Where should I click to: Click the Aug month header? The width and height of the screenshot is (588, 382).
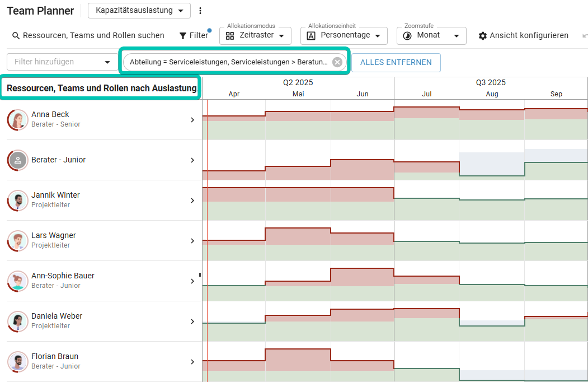tap(492, 94)
